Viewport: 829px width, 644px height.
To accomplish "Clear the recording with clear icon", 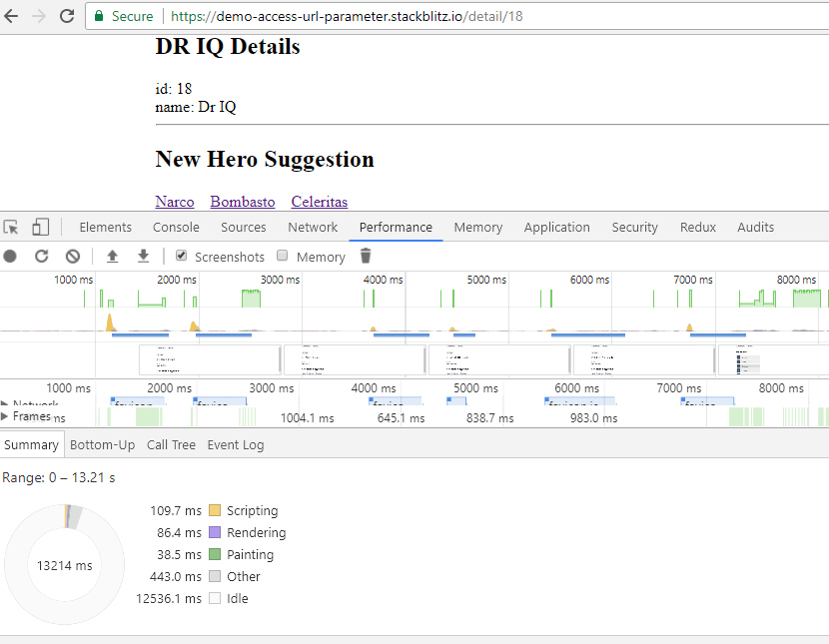I will 73,257.
